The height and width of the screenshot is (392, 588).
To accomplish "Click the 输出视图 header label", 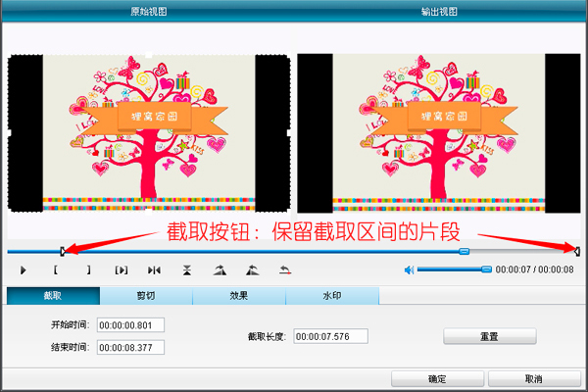I will pos(439,11).
